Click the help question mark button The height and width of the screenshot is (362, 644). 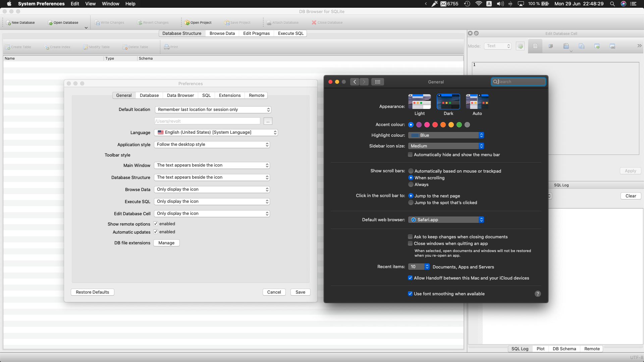pos(538,294)
